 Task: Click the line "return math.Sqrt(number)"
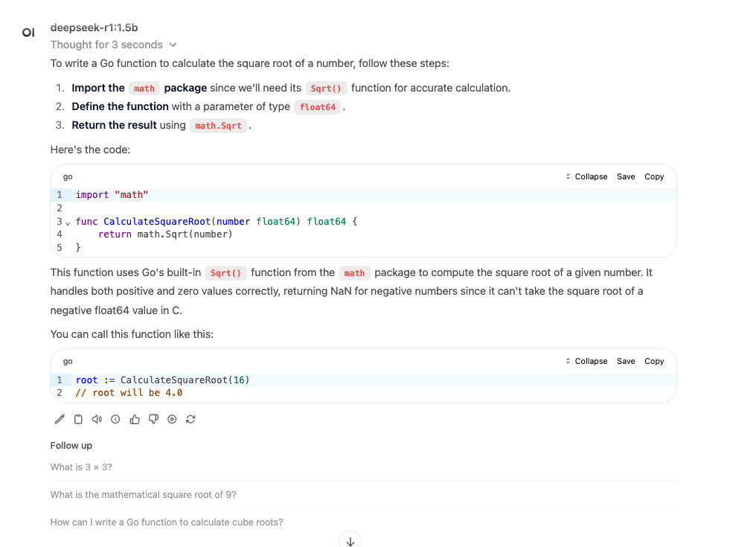pyautogui.click(x=165, y=234)
